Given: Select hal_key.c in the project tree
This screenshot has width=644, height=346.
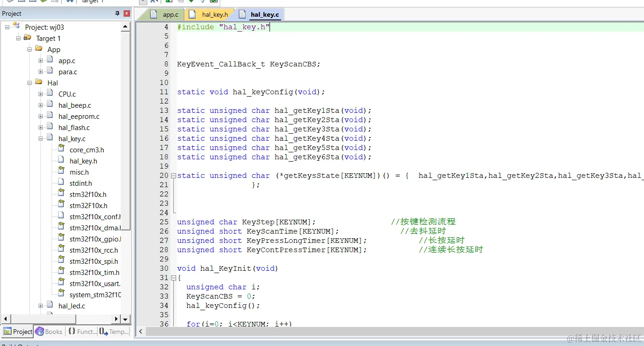Looking at the screenshot, I should click(72, 138).
